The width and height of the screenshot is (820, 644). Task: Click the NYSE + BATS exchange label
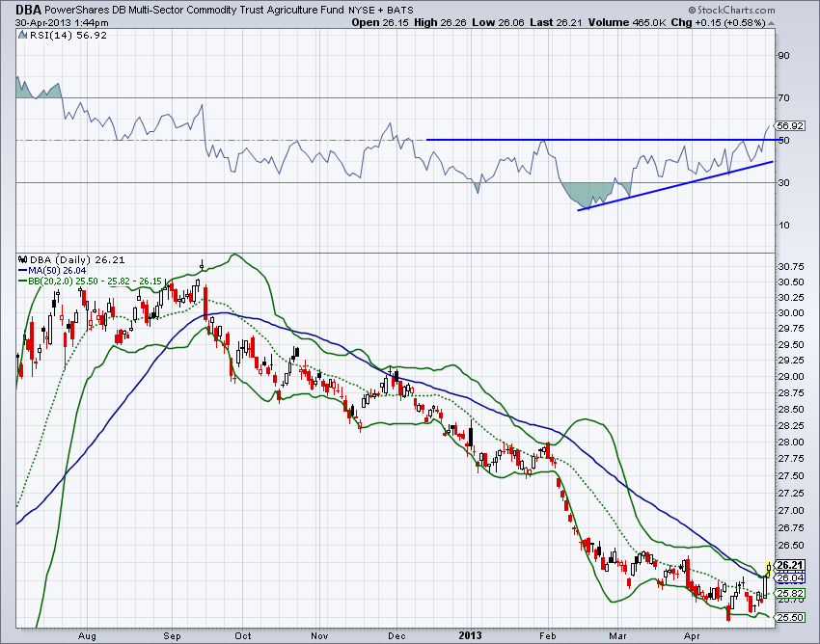pos(381,10)
